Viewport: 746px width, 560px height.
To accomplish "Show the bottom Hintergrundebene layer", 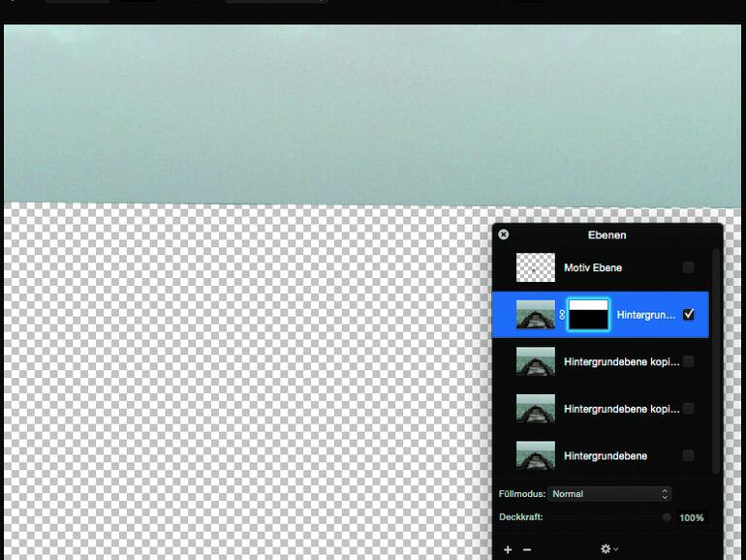I will coord(688,455).
